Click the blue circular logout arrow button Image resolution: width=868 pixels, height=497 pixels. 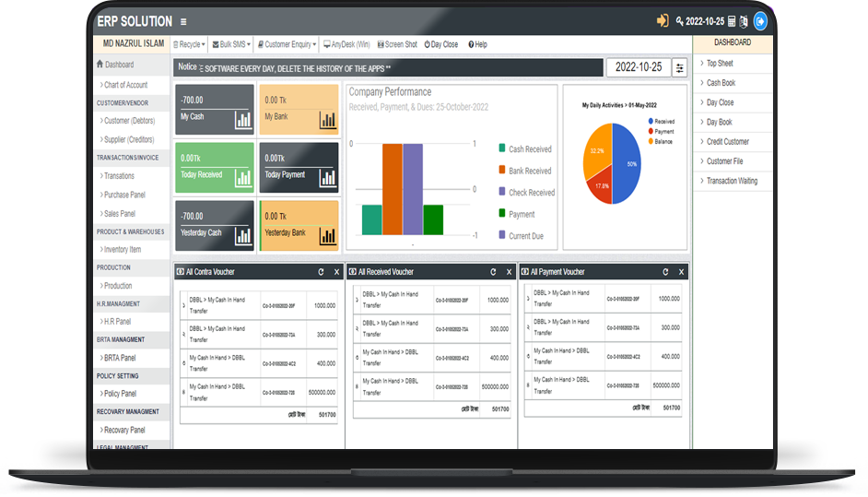tap(760, 20)
